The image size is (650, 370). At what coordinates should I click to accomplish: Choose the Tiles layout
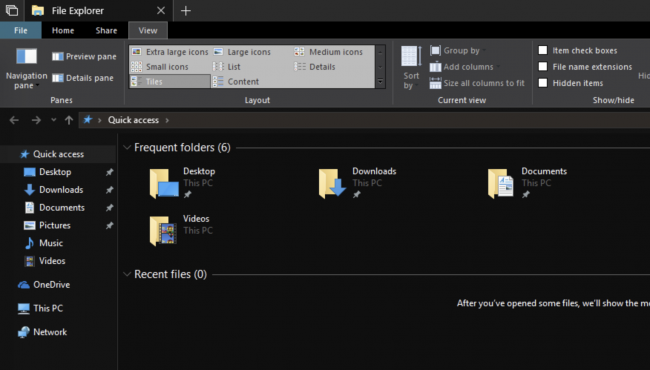click(x=170, y=82)
